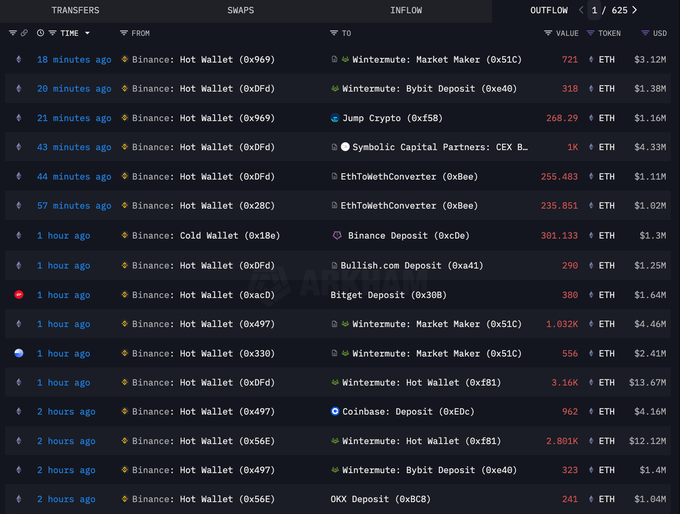Go to next page arrow
680x514 pixels.
click(x=634, y=10)
